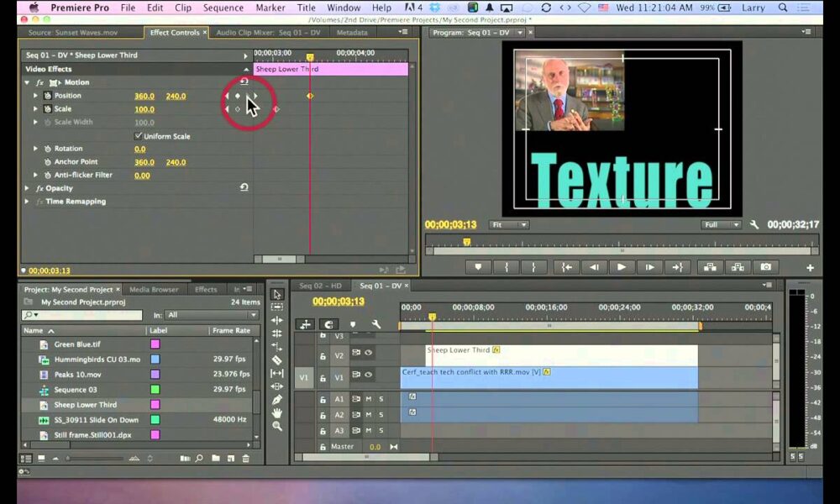Click the Export Frame camera icon
This screenshot has height=504, width=840.
point(765,267)
